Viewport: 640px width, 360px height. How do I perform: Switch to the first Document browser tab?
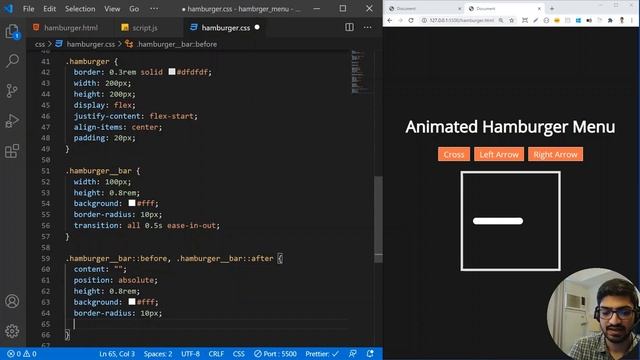[424, 8]
